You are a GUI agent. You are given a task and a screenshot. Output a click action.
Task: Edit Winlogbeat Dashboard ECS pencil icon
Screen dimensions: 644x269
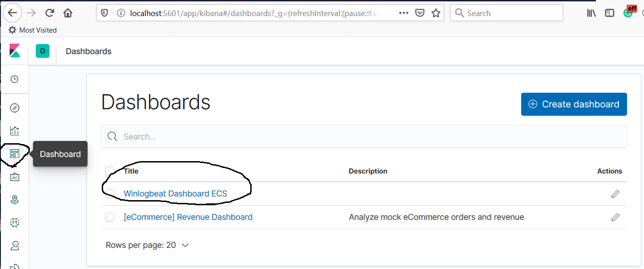point(616,194)
